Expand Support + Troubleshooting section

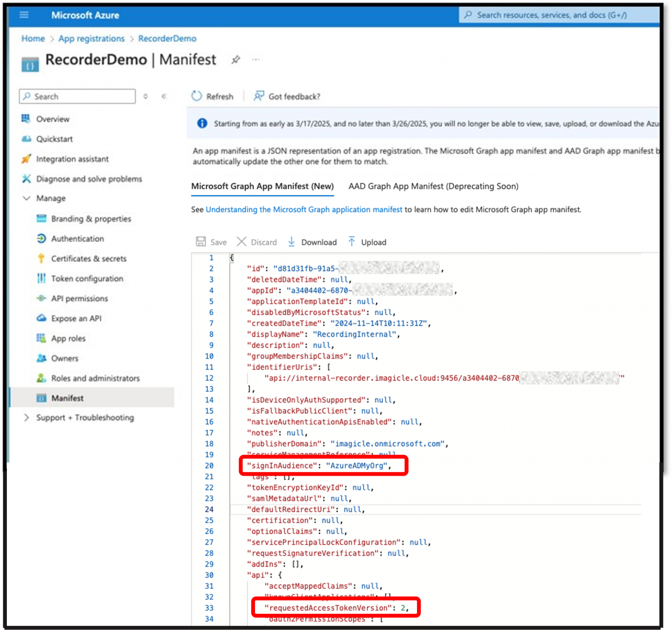27,417
